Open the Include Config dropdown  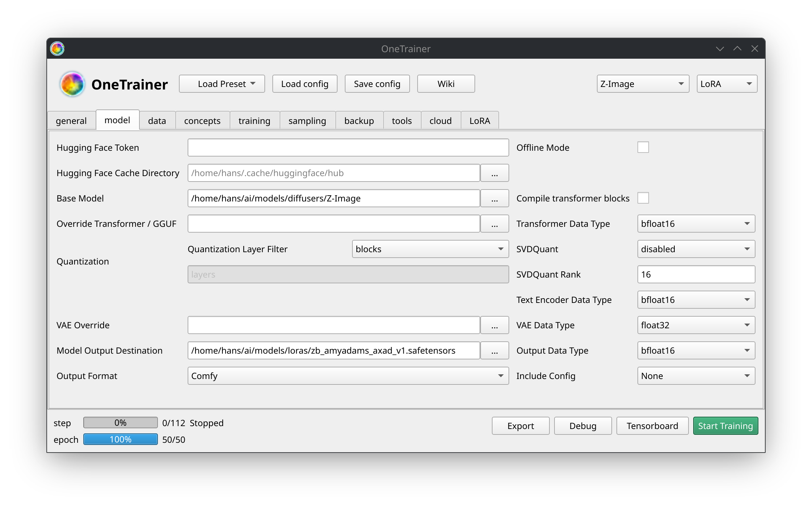[x=696, y=376]
